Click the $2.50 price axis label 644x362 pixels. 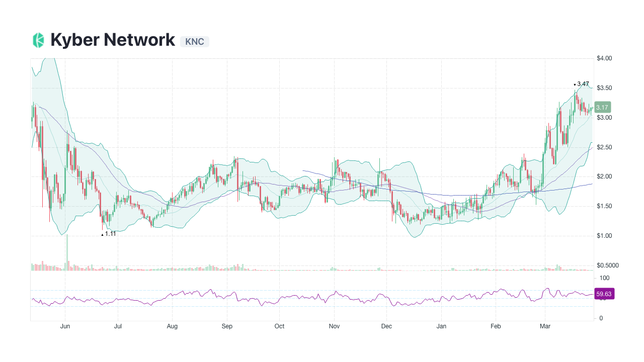pyautogui.click(x=604, y=147)
